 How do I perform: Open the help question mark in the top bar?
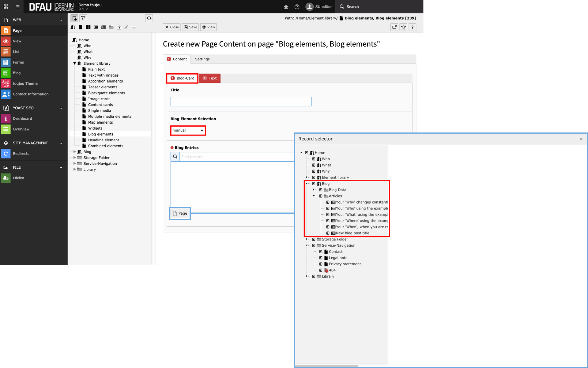click(297, 7)
